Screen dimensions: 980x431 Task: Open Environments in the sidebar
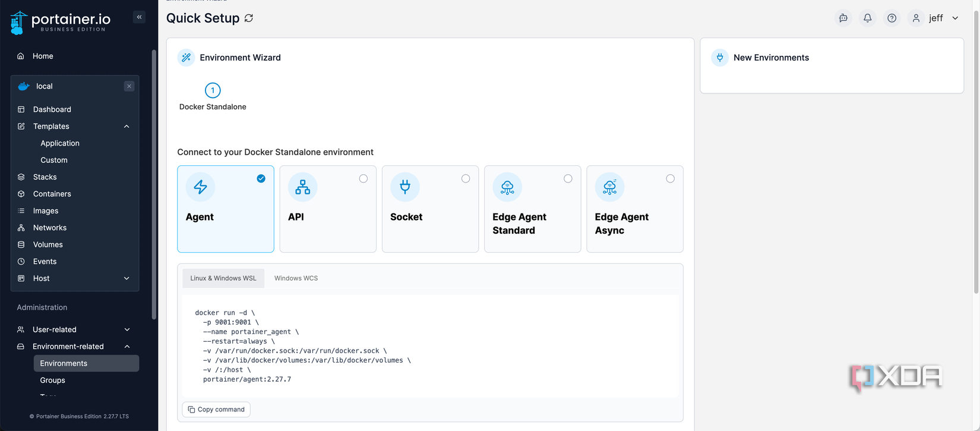coord(86,363)
